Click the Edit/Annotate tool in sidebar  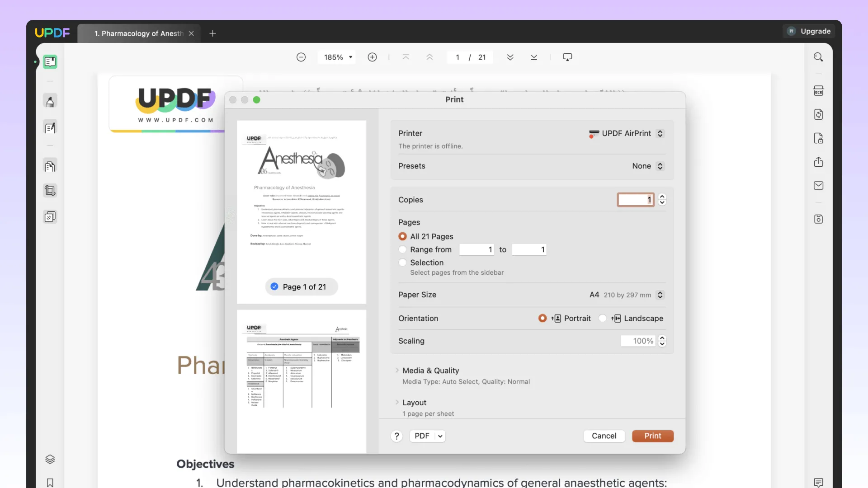point(50,128)
